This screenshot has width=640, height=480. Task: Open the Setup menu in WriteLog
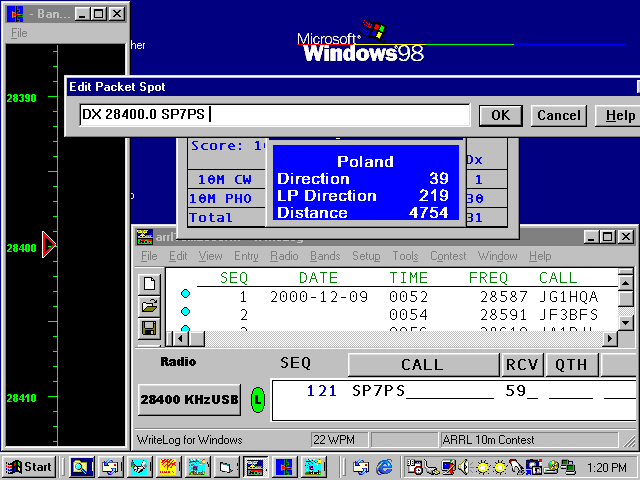(x=366, y=256)
